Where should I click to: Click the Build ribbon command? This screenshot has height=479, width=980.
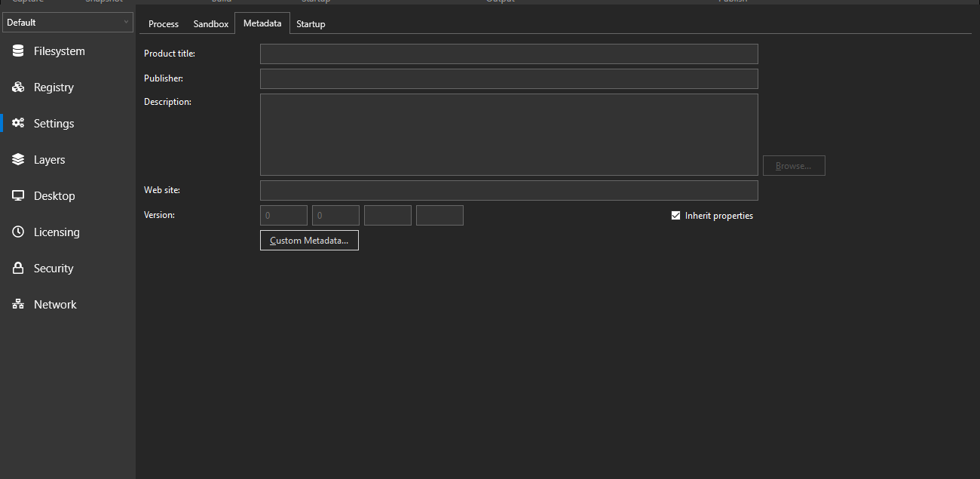[x=221, y=2]
